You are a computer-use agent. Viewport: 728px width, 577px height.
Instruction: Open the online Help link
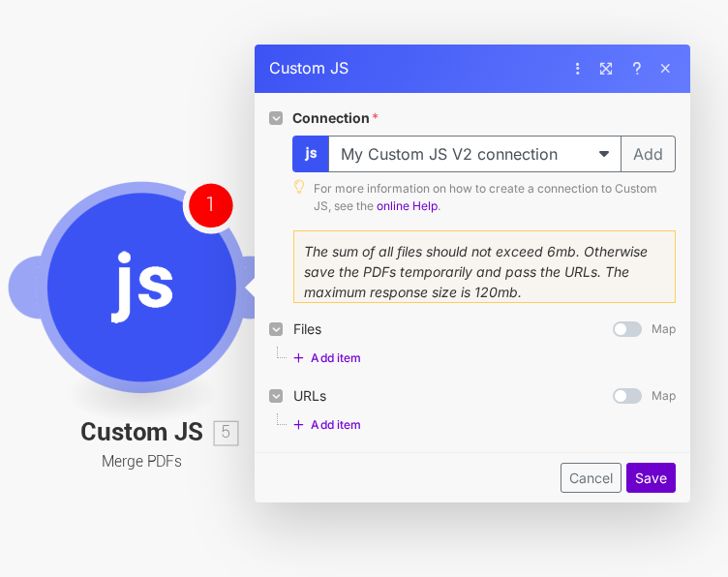[408, 206]
